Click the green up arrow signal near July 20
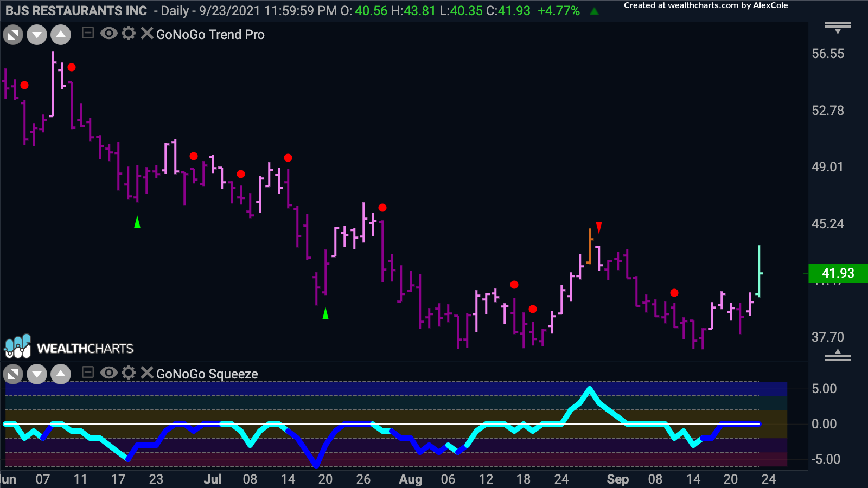Screen dimensions: 868x488 coord(325,313)
